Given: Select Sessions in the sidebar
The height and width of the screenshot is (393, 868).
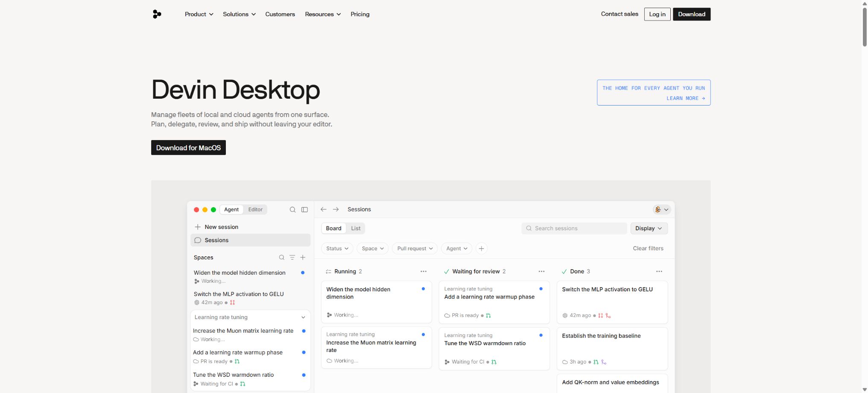Looking at the screenshot, I should tap(250, 240).
